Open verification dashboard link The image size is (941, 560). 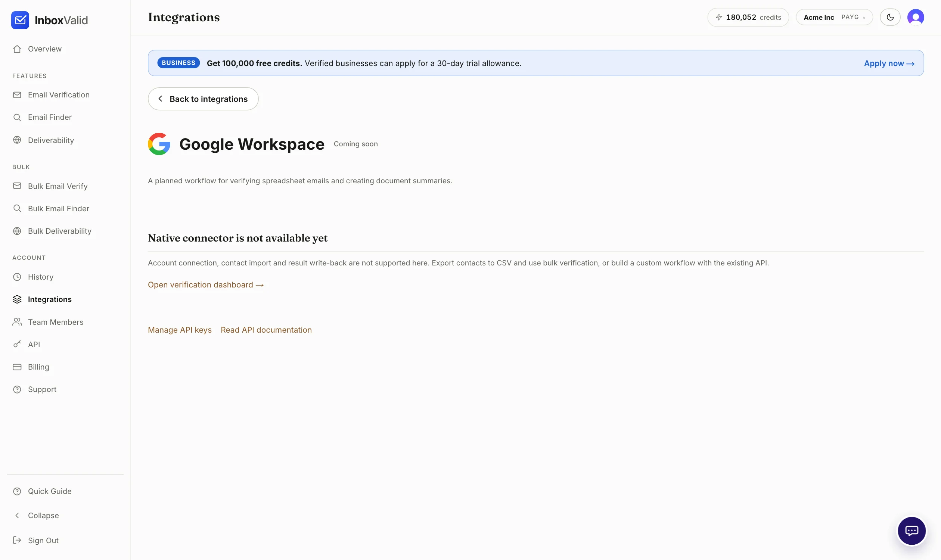pyautogui.click(x=205, y=285)
